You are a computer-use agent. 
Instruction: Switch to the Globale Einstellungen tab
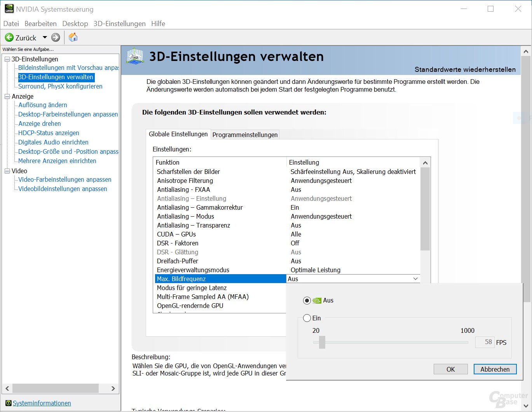(x=178, y=134)
